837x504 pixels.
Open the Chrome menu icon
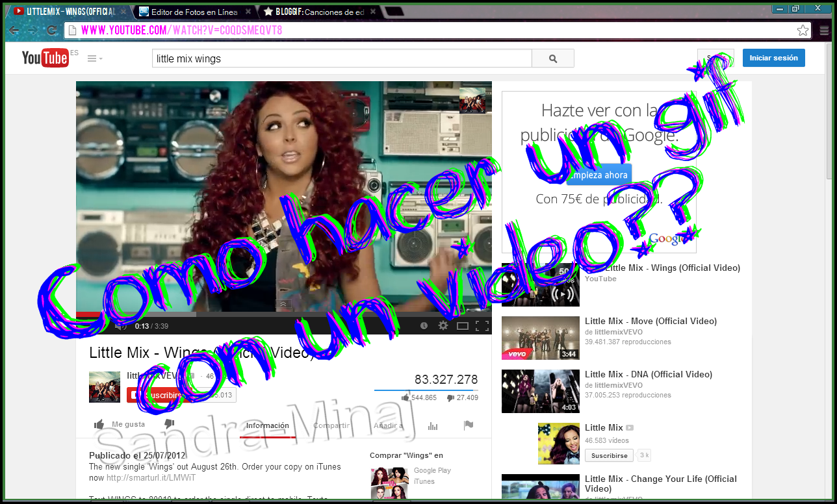824,31
